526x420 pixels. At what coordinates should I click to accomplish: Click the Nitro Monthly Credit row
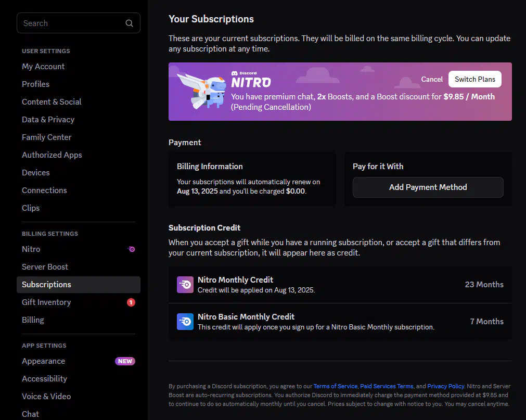pyautogui.click(x=340, y=285)
